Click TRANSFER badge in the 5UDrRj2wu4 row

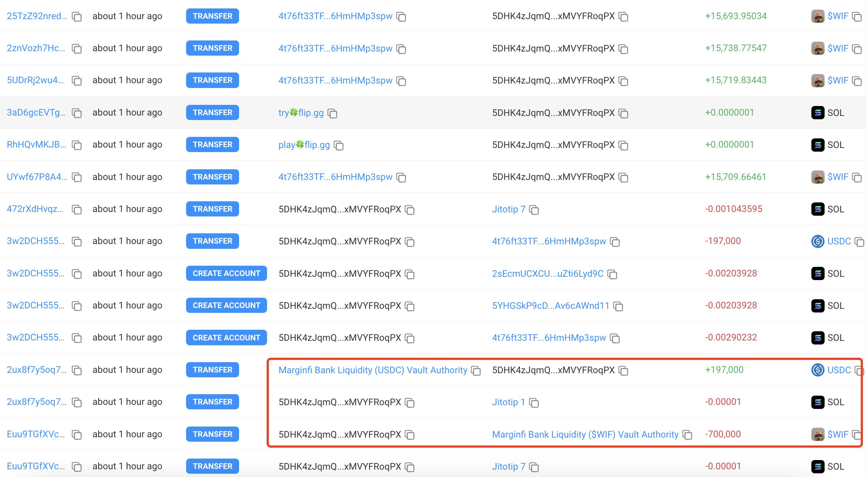pos(213,80)
